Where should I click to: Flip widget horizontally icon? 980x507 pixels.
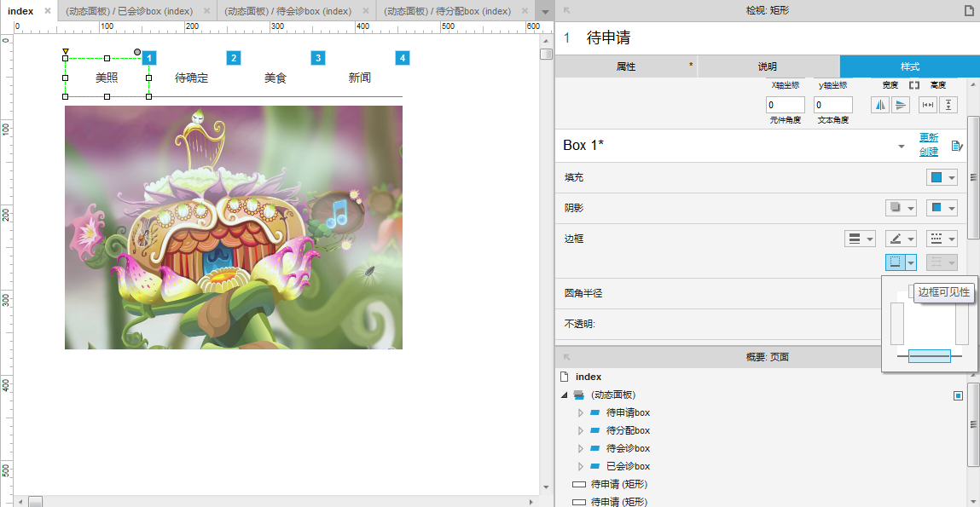pyautogui.click(x=881, y=105)
